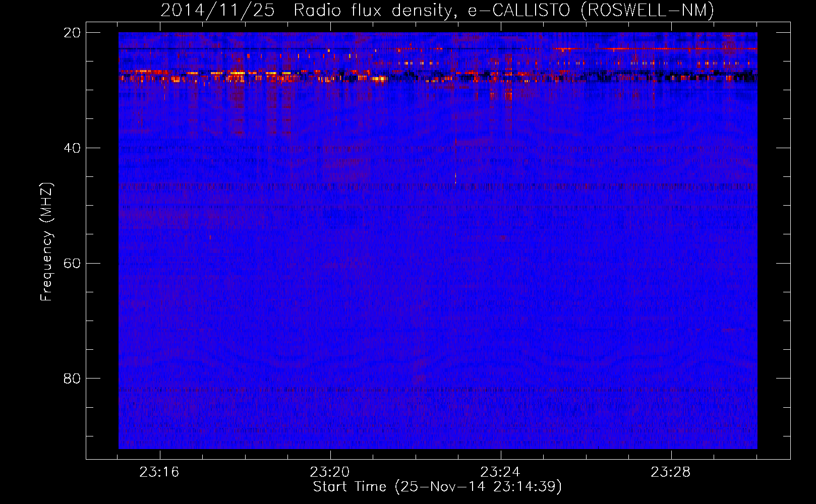The image size is (816, 504).
Task: Click the time axis label '23:16'
Action: click(x=159, y=472)
